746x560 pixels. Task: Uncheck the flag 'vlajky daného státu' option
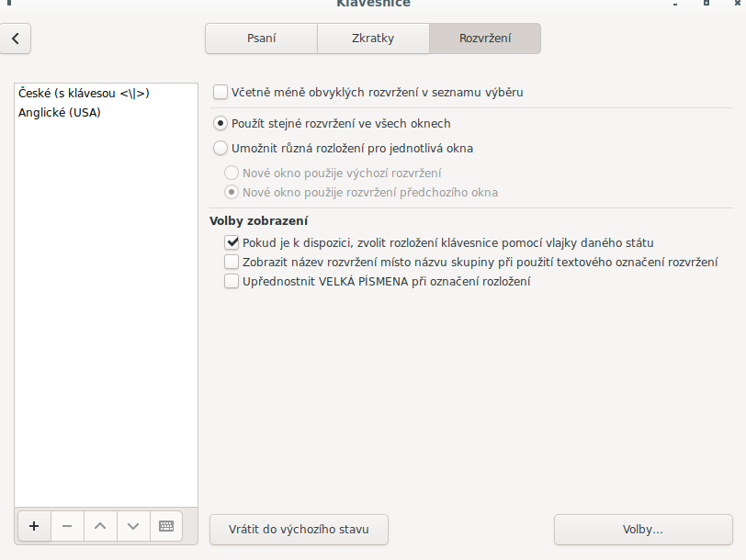pos(232,242)
